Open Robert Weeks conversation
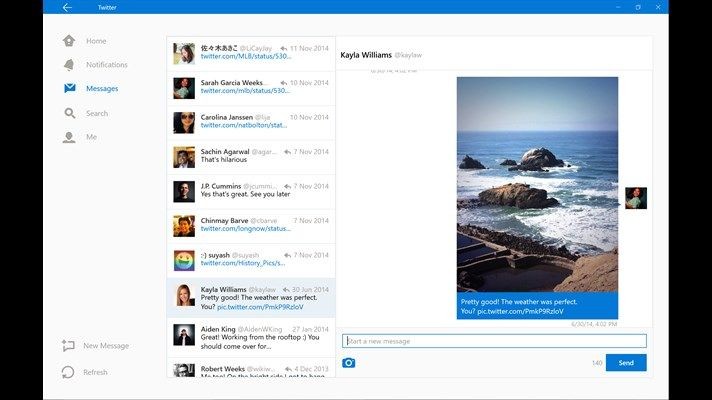Screen dimensions: 712x400 (251, 368)
